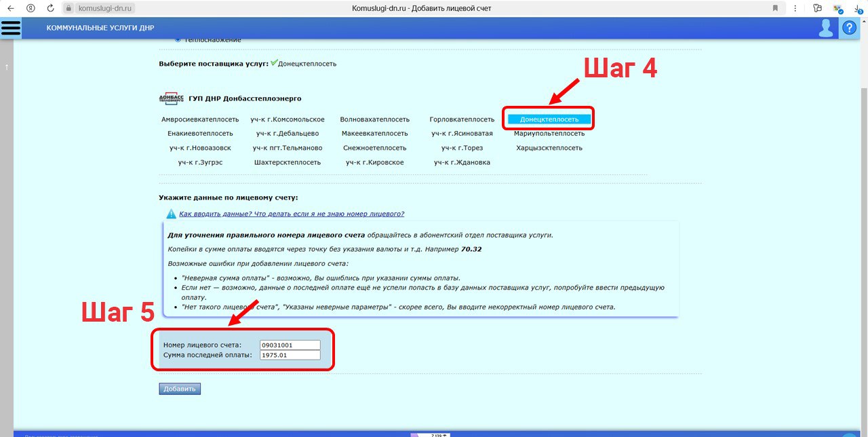This screenshot has height=437, width=868.
Task: Go back with the browser back arrow
Action: (10, 8)
